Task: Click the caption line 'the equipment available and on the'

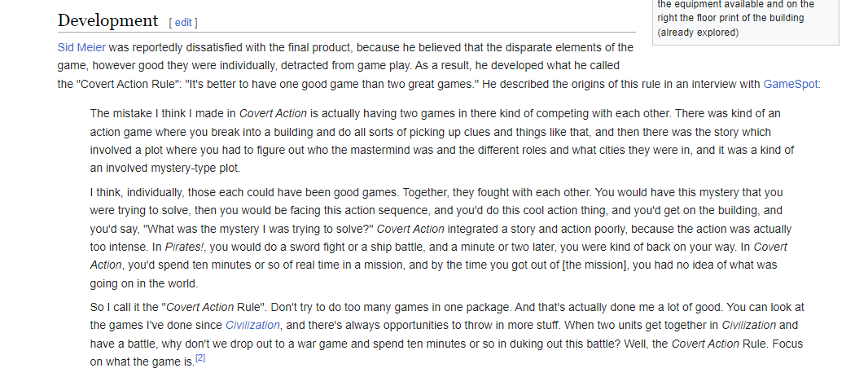Action: [736, 4]
